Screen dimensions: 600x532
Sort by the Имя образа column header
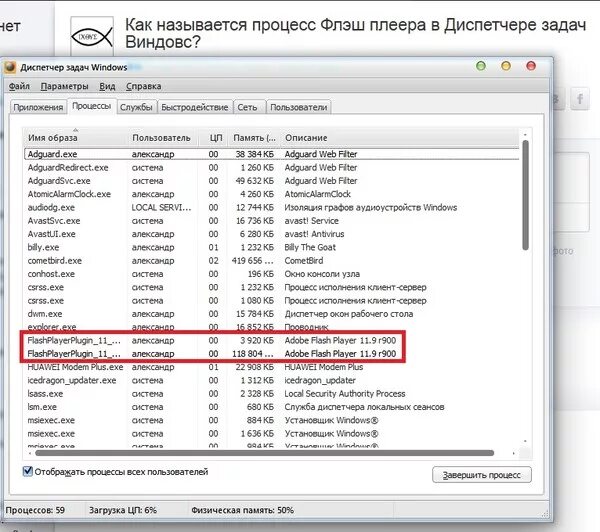point(75,137)
